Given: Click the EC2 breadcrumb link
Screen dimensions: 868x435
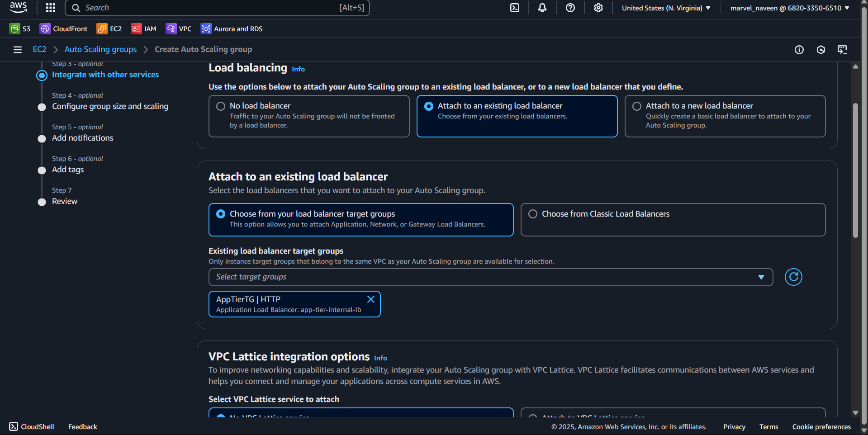Looking at the screenshot, I should point(39,49).
